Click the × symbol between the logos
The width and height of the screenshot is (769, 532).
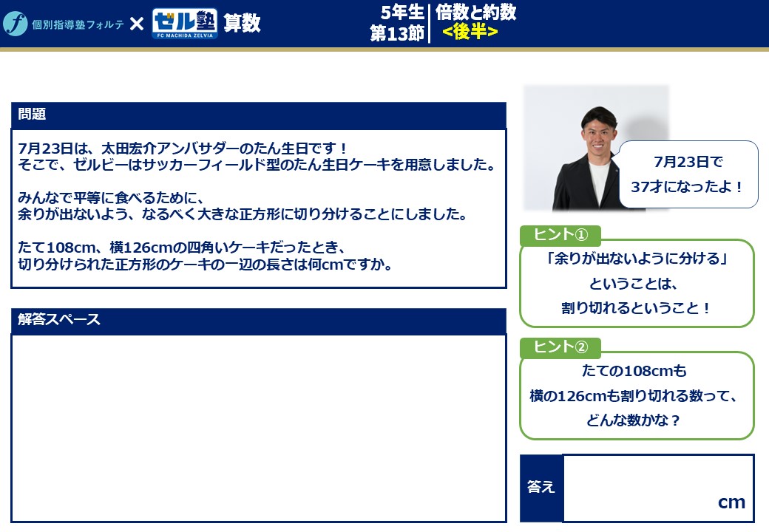click(136, 24)
